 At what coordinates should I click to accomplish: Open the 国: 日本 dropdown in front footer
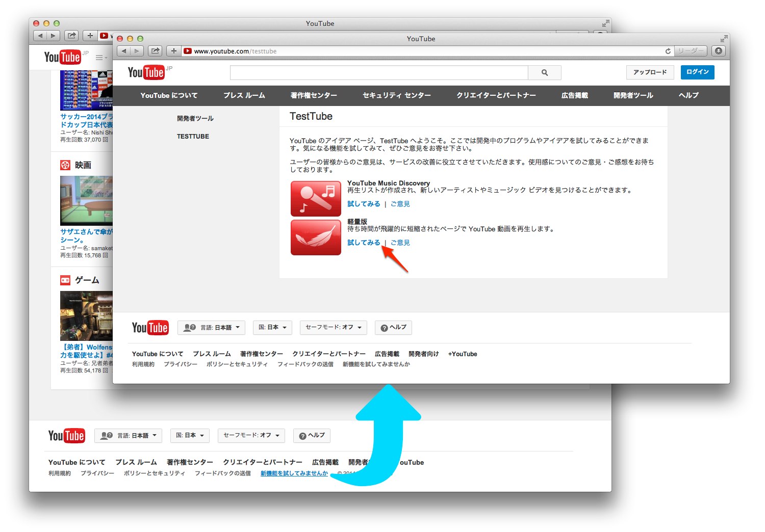click(272, 328)
